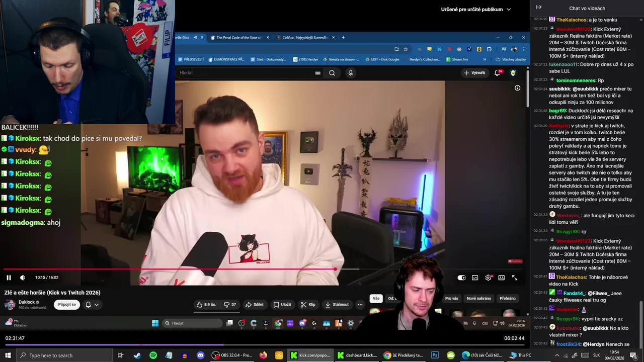644x362 pixels.
Task: Open the Duklock channel name link
Action: 27,302
